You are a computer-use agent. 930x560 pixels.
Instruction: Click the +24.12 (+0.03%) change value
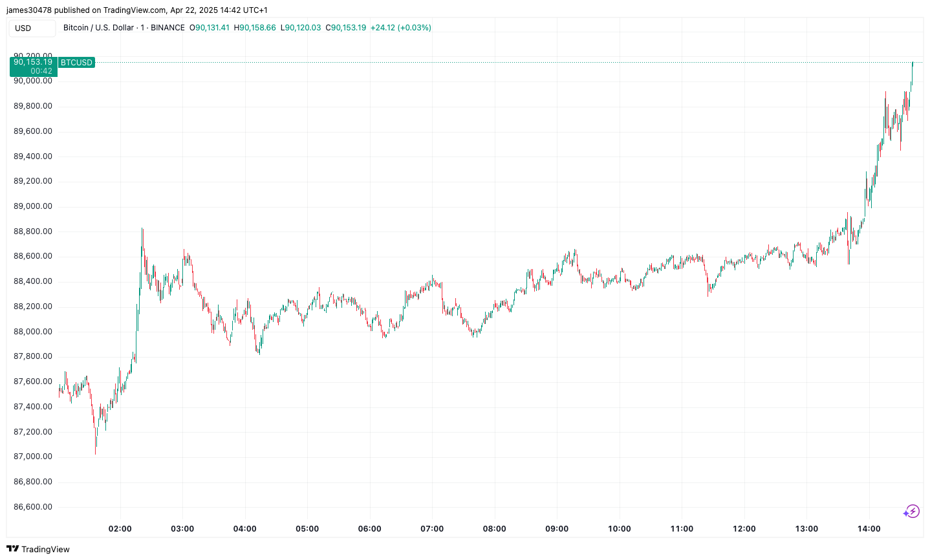pyautogui.click(x=400, y=28)
